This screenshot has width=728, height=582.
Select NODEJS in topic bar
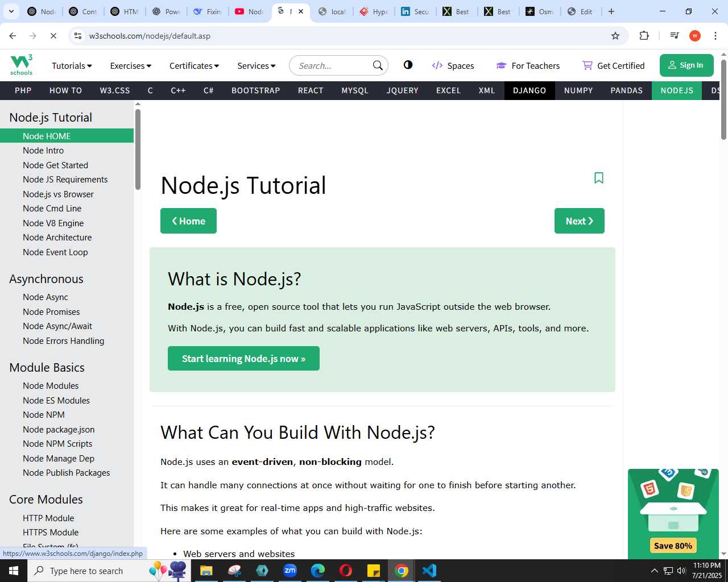click(677, 90)
